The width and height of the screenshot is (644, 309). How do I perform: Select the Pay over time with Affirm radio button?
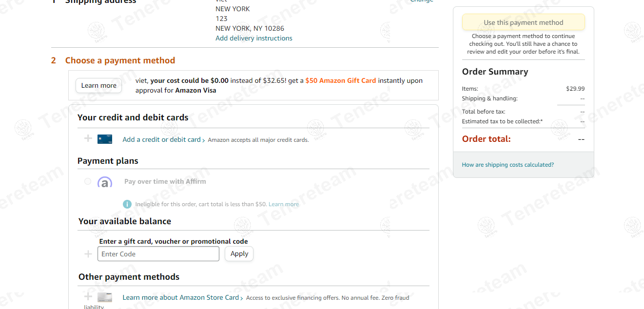[88, 181]
